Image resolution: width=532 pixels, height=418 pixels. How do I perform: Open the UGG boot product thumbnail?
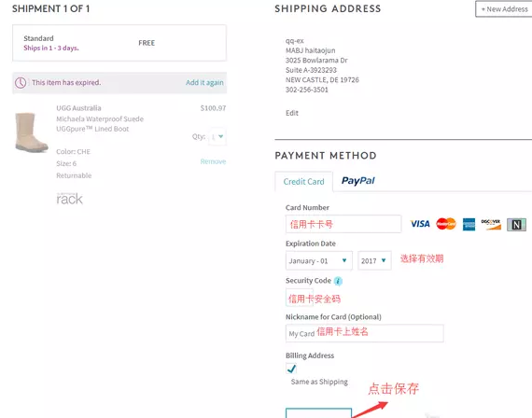pyautogui.click(x=31, y=132)
